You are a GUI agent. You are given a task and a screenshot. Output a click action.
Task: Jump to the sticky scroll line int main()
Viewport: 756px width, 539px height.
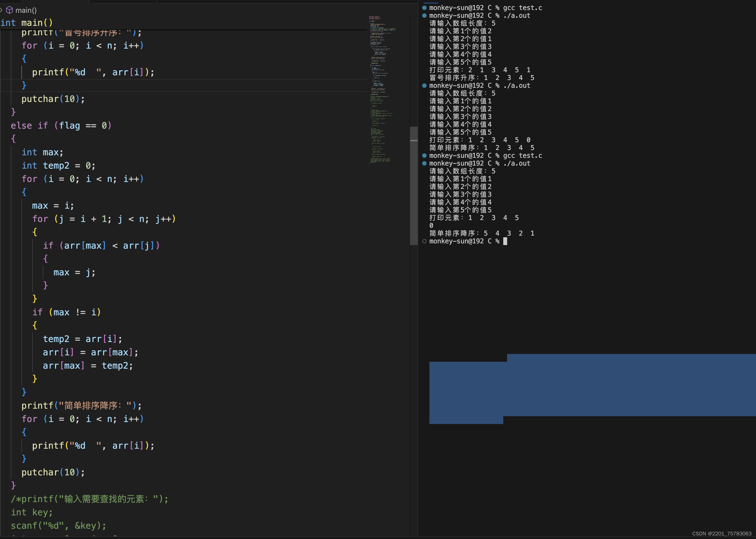(27, 23)
